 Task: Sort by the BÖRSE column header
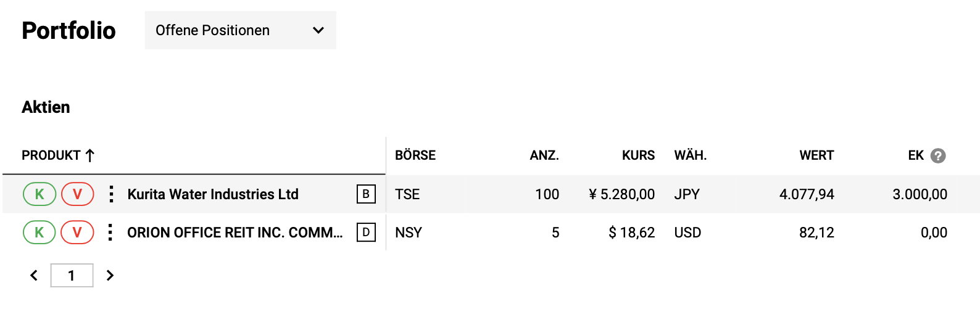[415, 155]
